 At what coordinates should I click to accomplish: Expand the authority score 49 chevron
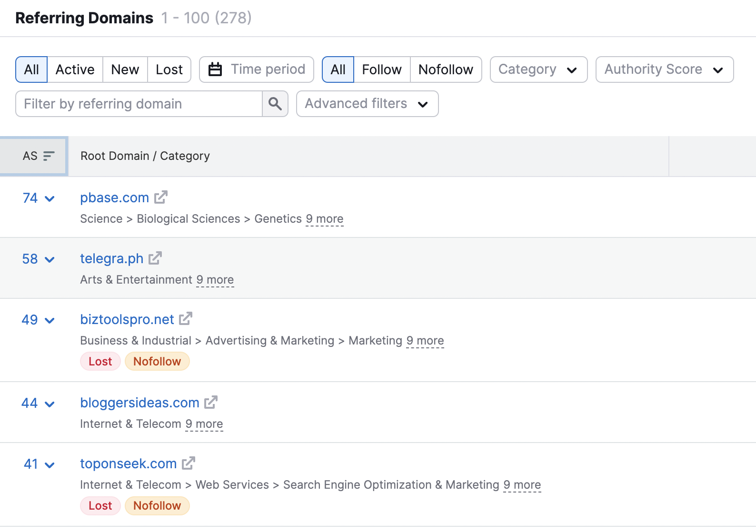pyautogui.click(x=50, y=321)
